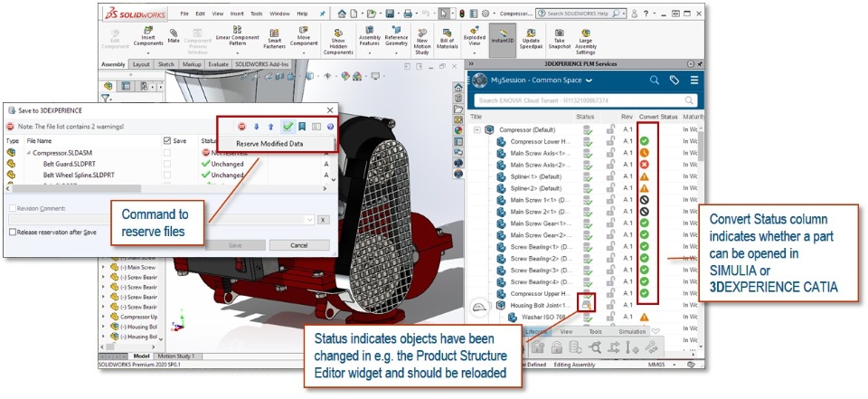Open the Simulation tab in PLM action bar
Viewport: 868px width, 399px height.
point(632,332)
